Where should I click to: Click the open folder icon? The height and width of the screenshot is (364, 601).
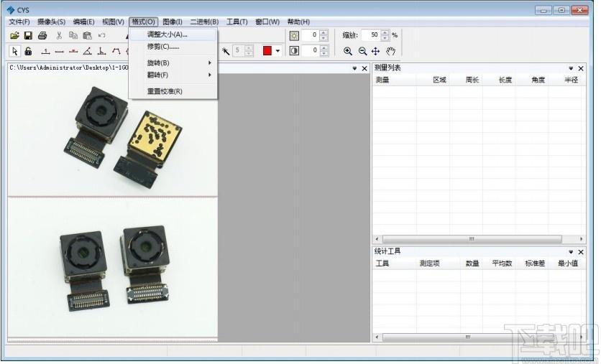pos(14,36)
